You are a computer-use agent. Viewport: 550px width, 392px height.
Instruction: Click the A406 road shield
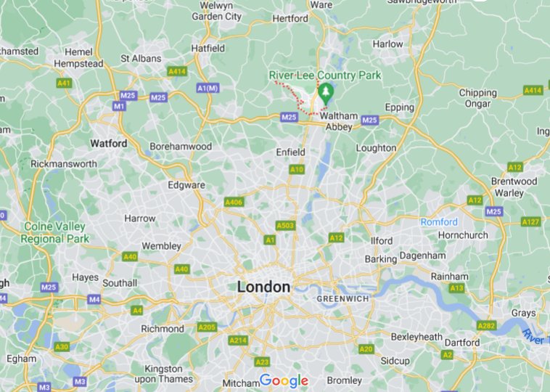coord(234,202)
